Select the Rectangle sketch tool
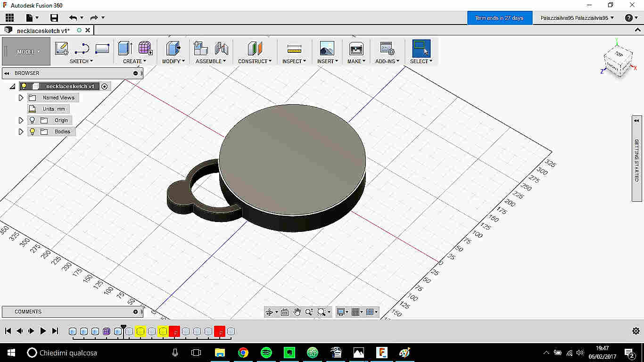The height and width of the screenshot is (362, 644). (102, 49)
